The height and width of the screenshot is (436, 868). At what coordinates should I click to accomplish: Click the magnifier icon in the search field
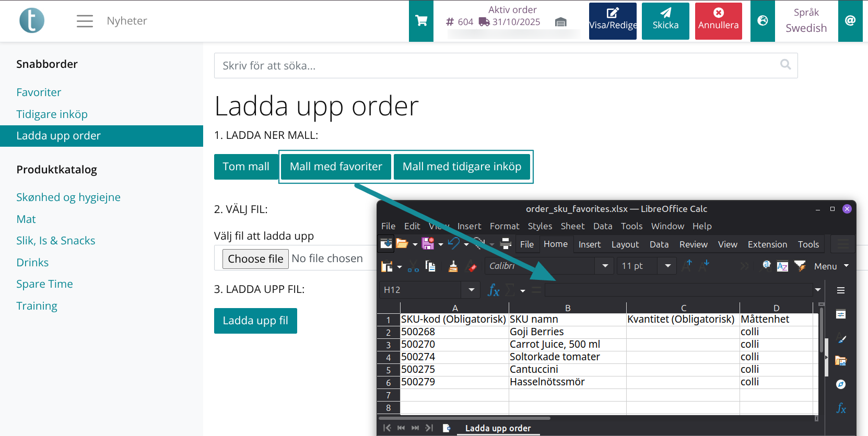click(785, 64)
